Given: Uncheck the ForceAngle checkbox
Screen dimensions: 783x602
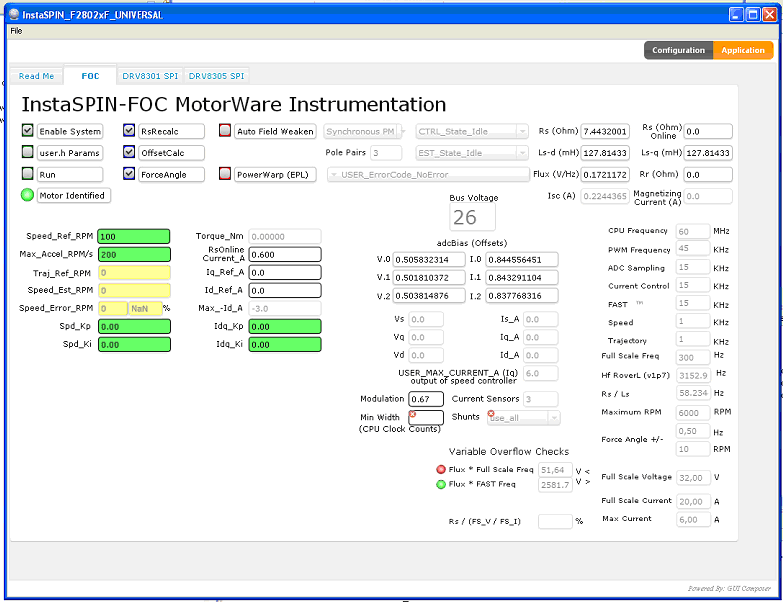Looking at the screenshot, I should coord(129,173).
